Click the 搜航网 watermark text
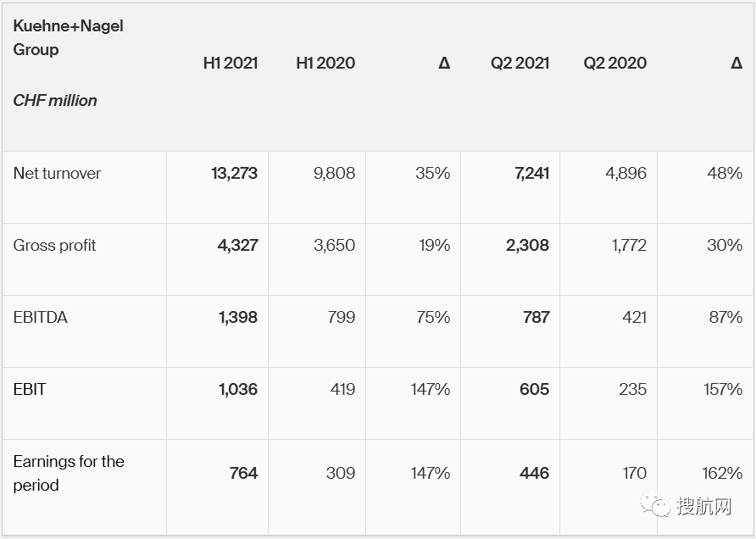Viewport: 756px width, 539px height. (x=703, y=507)
